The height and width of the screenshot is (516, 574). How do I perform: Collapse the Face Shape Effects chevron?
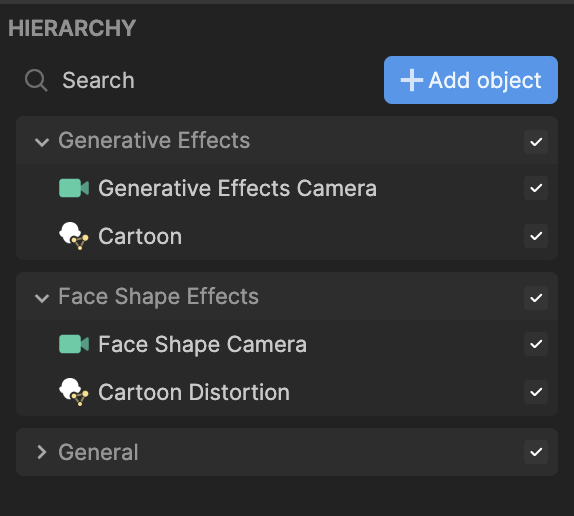tap(42, 298)
